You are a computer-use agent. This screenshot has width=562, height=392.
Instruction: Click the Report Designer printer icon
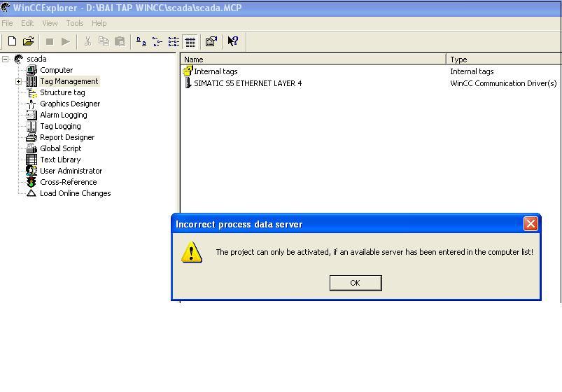point(31,137)
